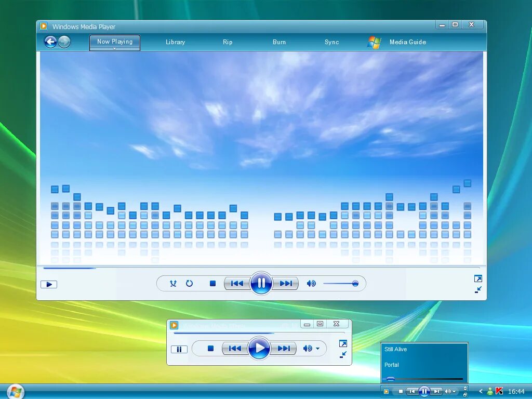Switch to the Library tab

point(176,42)
